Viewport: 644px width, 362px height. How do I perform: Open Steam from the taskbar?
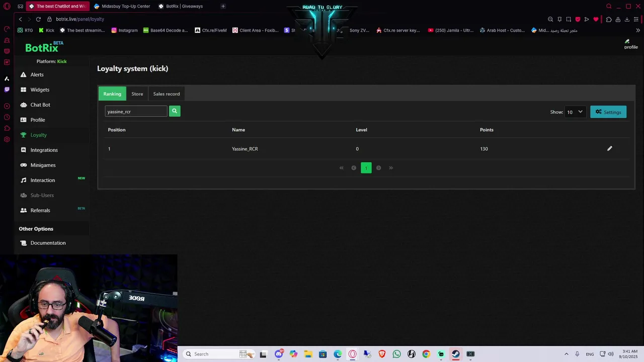pyautogui.click(x=455, y=354)
